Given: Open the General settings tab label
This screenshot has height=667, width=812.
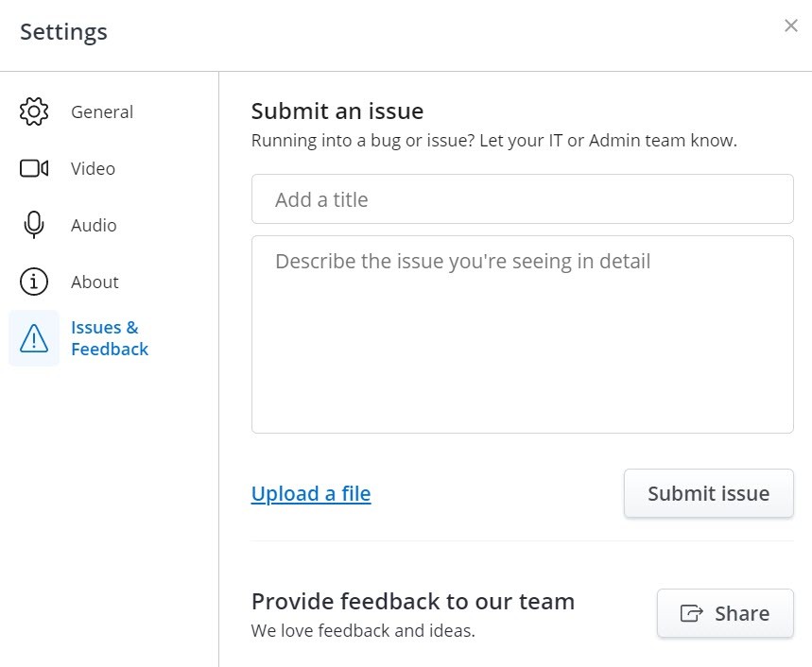Looking at the screenshot, I should click(x=102, y=111).
